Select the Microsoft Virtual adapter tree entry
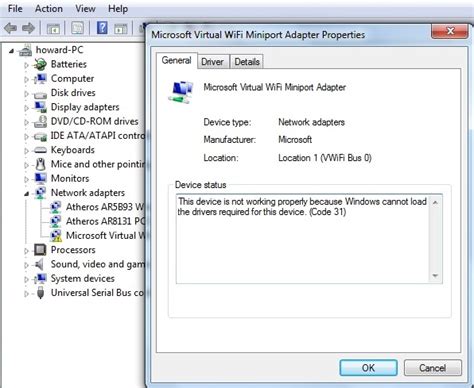This screenshot has width=474, height=388. click(x=106, y=236)
